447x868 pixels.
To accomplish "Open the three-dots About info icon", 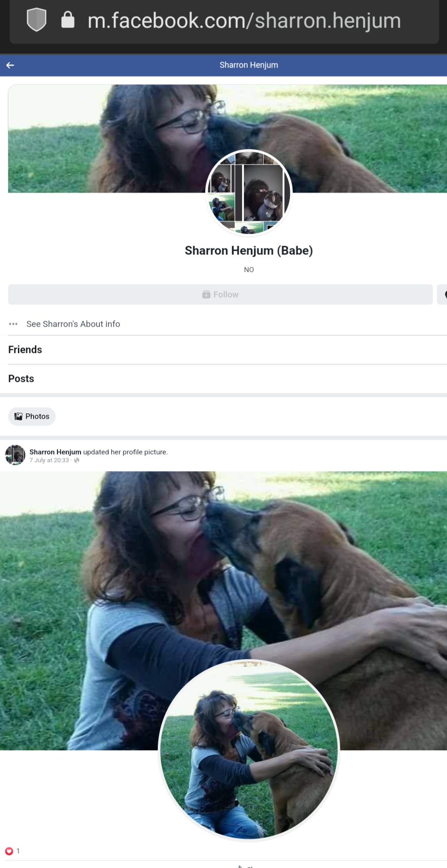I will coord(13,324).
